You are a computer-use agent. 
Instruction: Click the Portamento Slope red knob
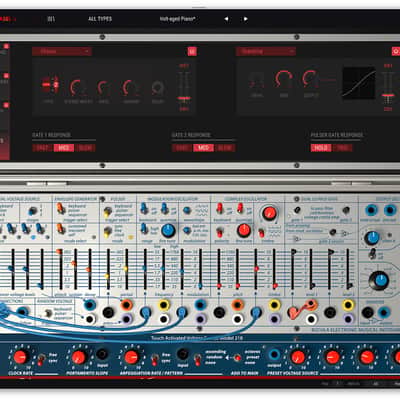(79, 357)
